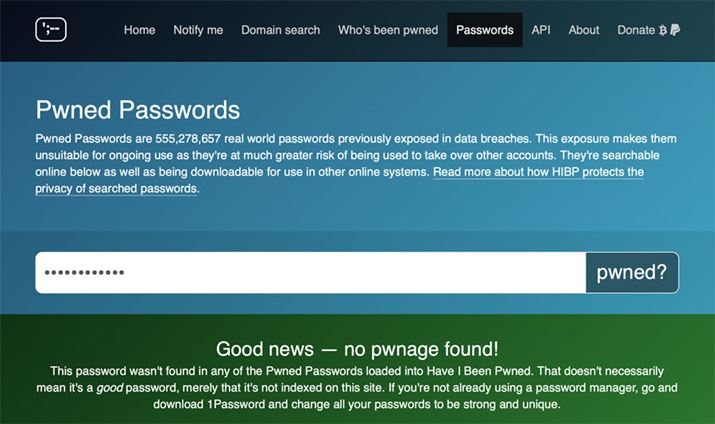
Task: Follow the Read more about HIBP privacy link
Action: coord(537,172)
